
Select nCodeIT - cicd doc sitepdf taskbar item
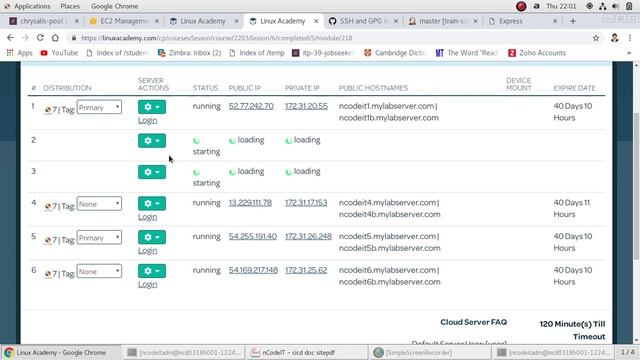coord(307,353)
